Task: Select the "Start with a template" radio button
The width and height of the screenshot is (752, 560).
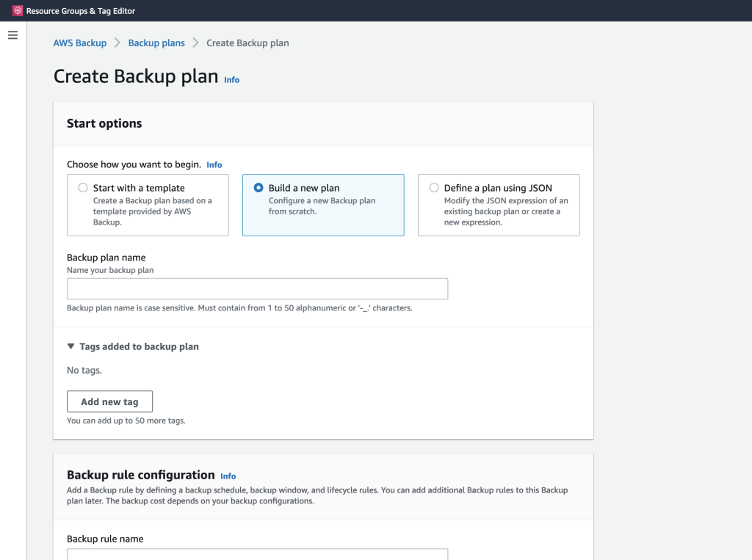Action: click(x=83, y=187)
